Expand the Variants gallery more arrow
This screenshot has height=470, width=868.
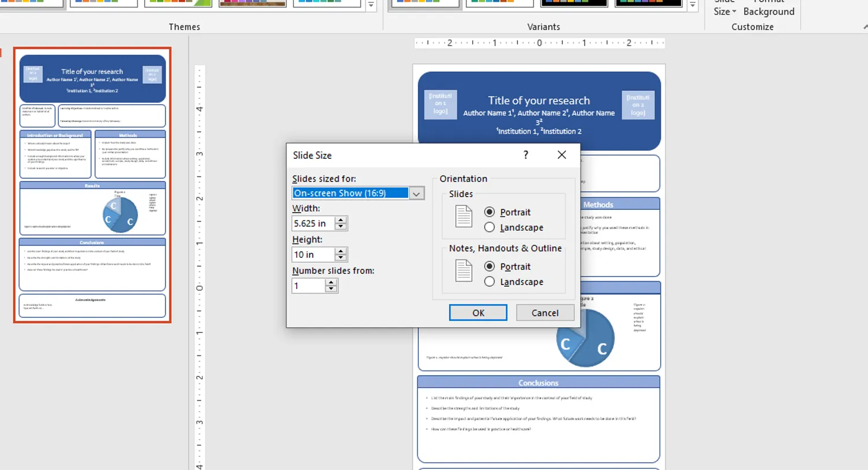click(692, 5)
